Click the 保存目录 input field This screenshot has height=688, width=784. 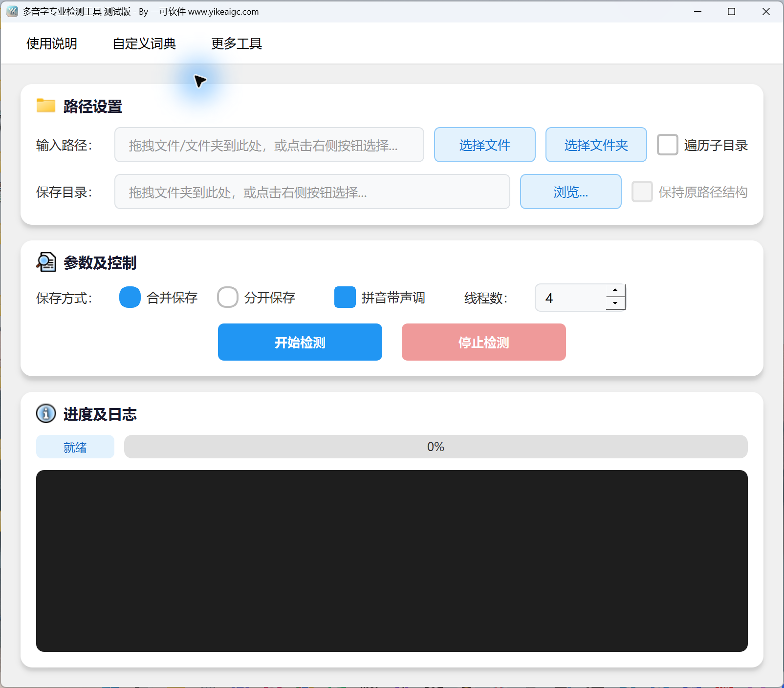click(x=312, y=192)
